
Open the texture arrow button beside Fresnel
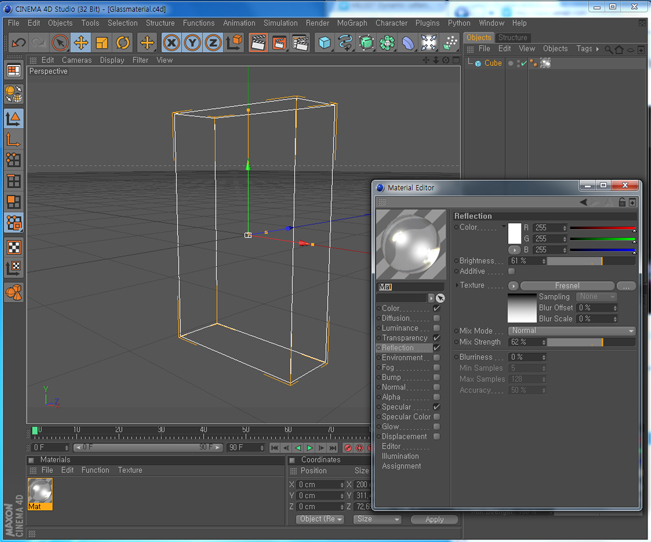514,286
